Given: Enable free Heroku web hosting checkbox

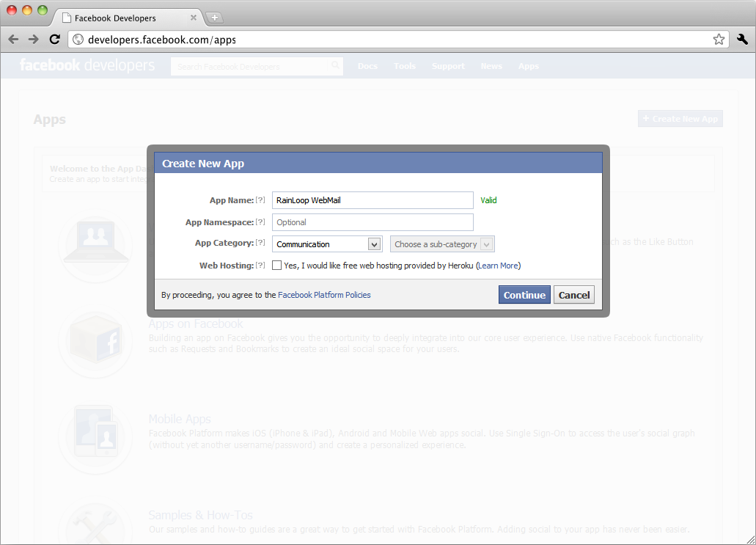Looking at the screenshot, I should [x=277, y=266].
